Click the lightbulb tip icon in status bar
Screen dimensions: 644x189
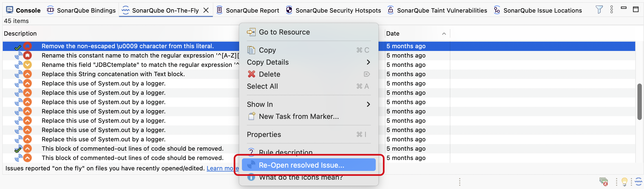coord(624,181)
